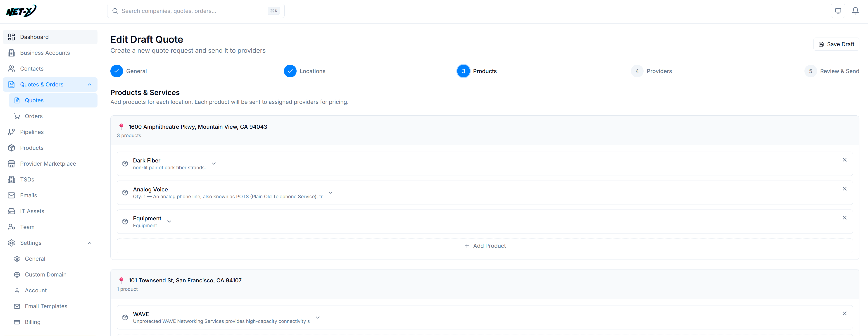Click the TSDs sidebar icon

(x=12, y=179)
